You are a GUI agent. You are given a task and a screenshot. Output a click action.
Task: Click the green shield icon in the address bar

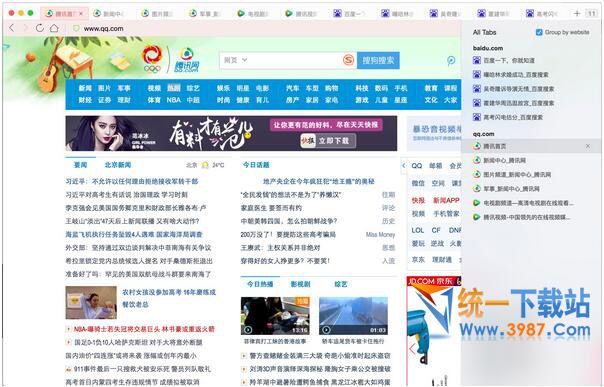click(76, 28)
